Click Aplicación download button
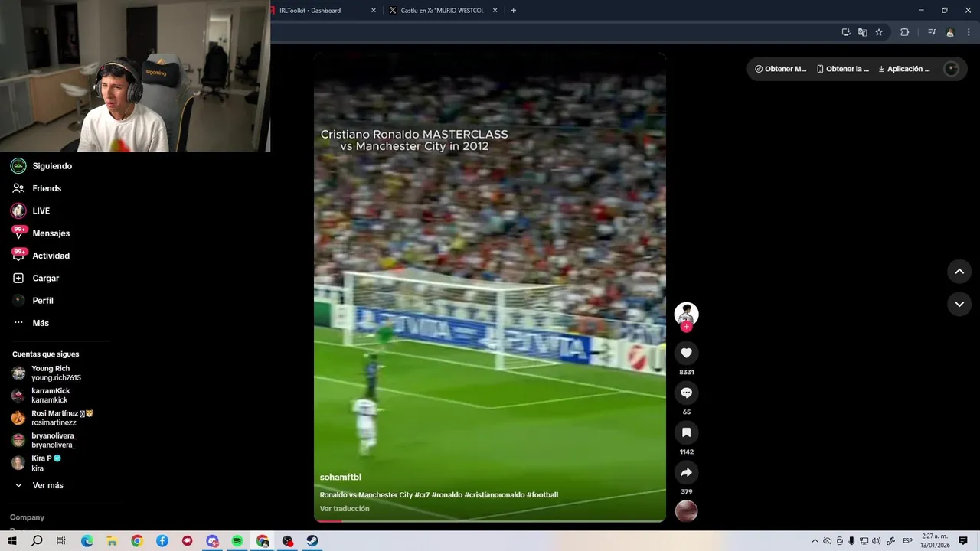 click(x=904, y=69)
